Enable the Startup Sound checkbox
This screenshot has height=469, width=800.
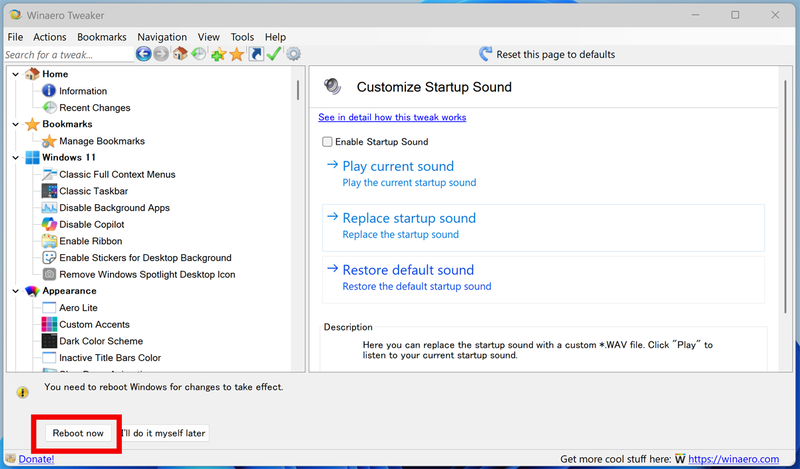[327, 142]
